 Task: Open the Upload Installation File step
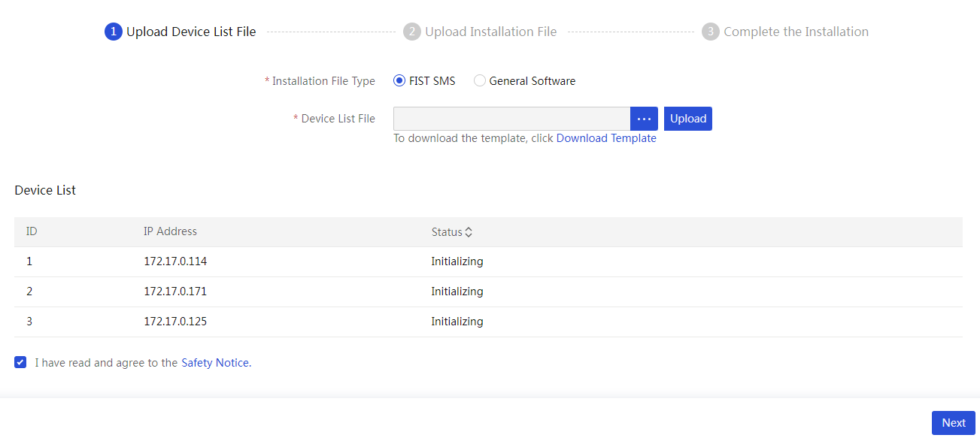click(491, 32)
